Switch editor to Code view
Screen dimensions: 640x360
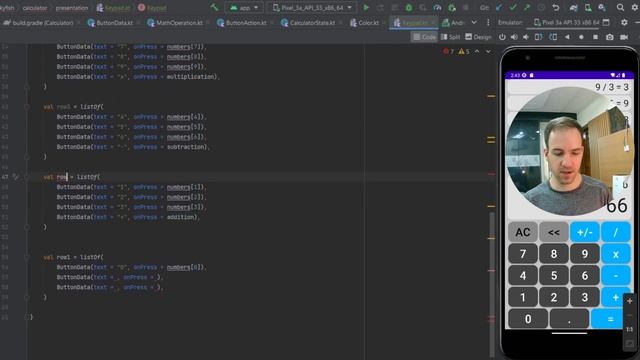[424, 37]
